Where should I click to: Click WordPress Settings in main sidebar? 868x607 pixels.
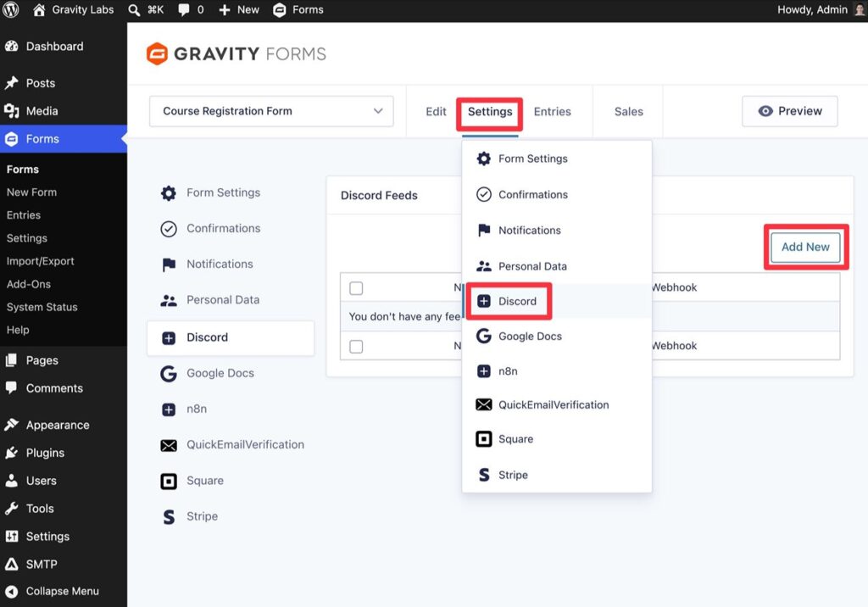click(x=47, y=536)
